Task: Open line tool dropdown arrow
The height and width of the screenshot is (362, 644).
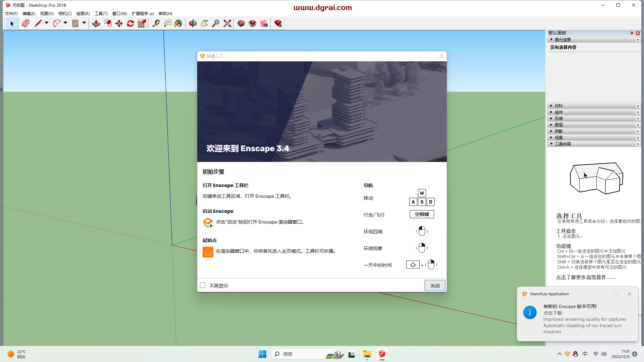Action: coord(47,23)
